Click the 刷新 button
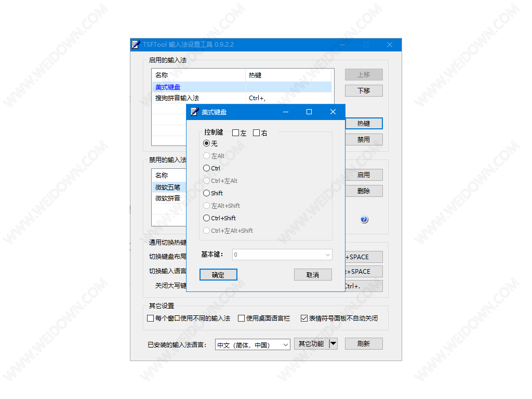Viewport: 532px width, 399px height. (364, 344)
